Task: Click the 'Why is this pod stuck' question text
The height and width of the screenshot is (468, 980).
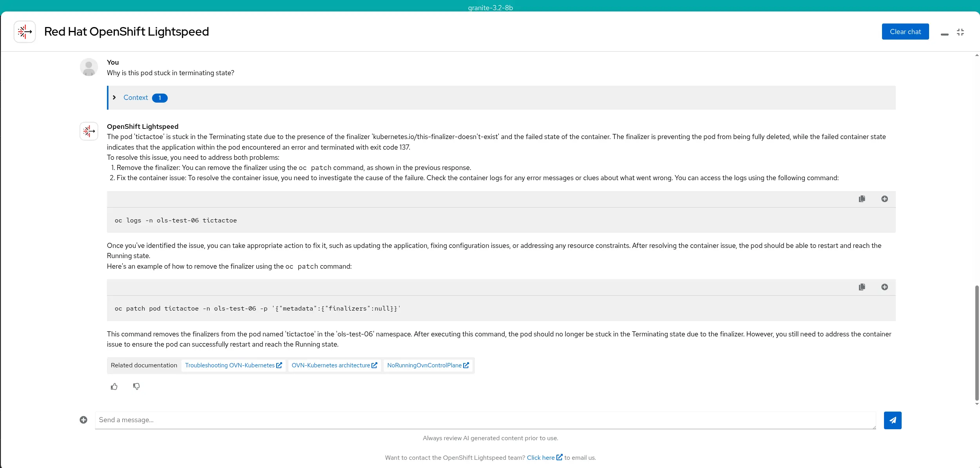Action: [x=170, y=73]
